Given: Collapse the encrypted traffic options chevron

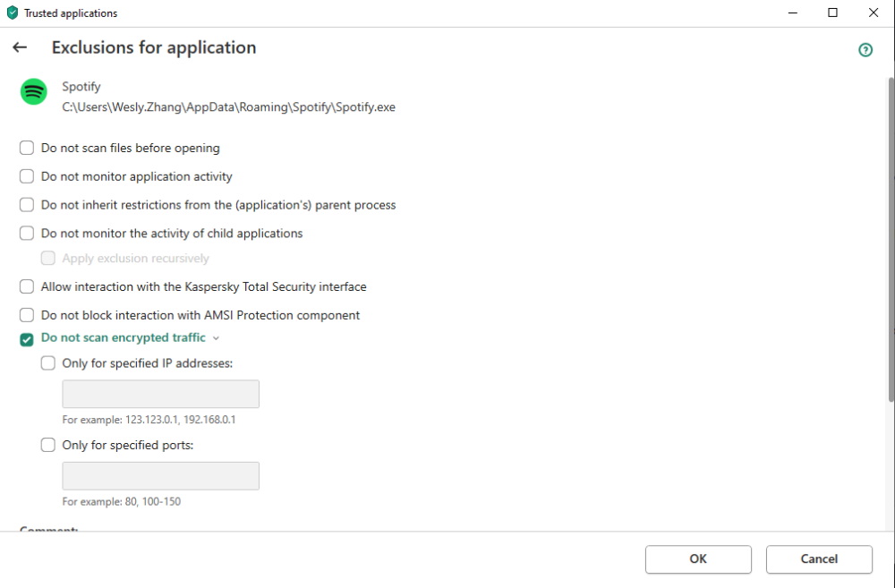Looking at the screenshot, I should pyautogui.click(x=216, y=338).
